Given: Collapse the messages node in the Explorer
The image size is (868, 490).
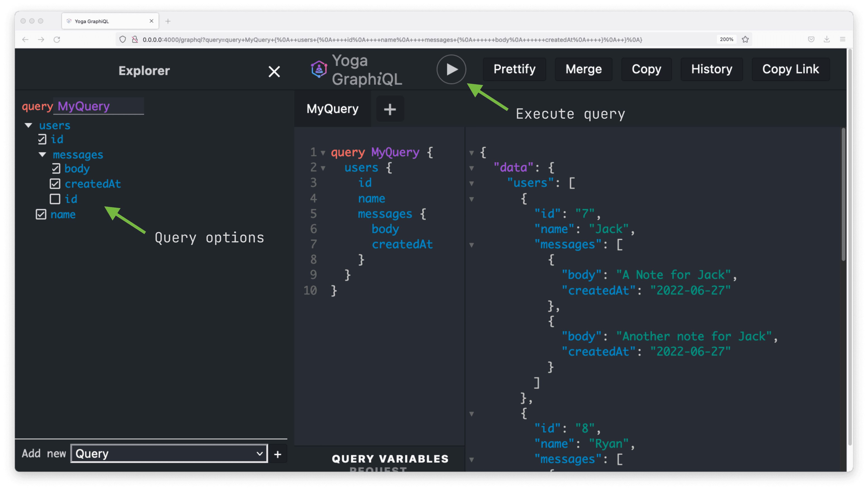Looking at the screenshot, I should coord(42,155).
